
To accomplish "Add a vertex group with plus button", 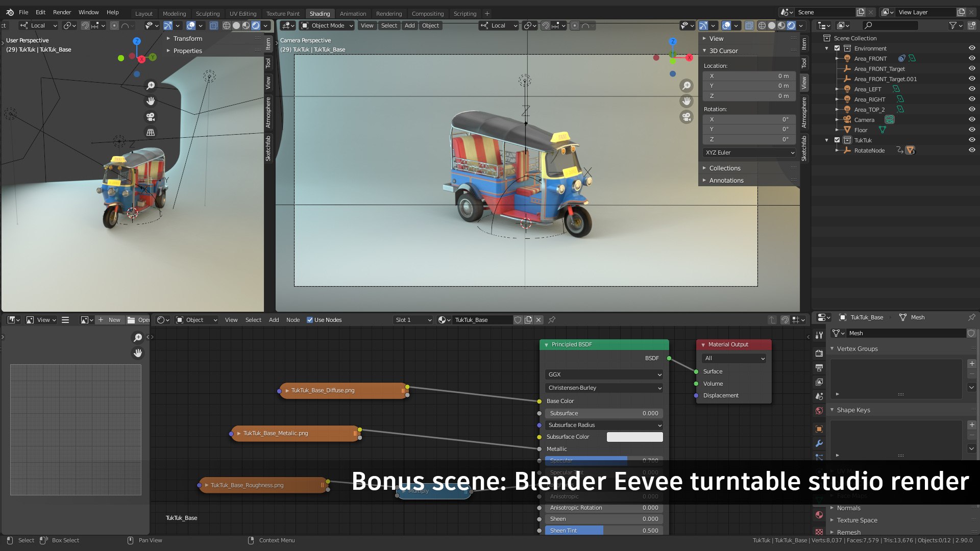I will click(972, 364).
